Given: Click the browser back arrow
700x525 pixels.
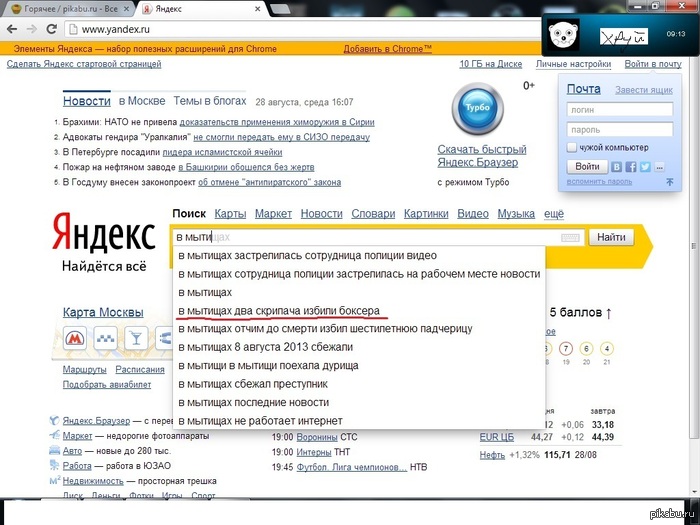Looking at the screenshot, I should pyautogui.click(x=12, y=29).
